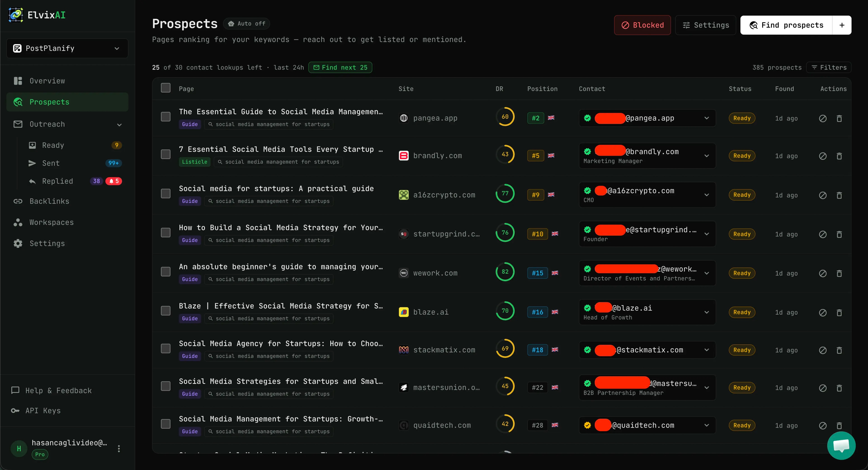868x470 pixels.
Task: Check the startupgrind row checkbox
Action: point(165,233)
